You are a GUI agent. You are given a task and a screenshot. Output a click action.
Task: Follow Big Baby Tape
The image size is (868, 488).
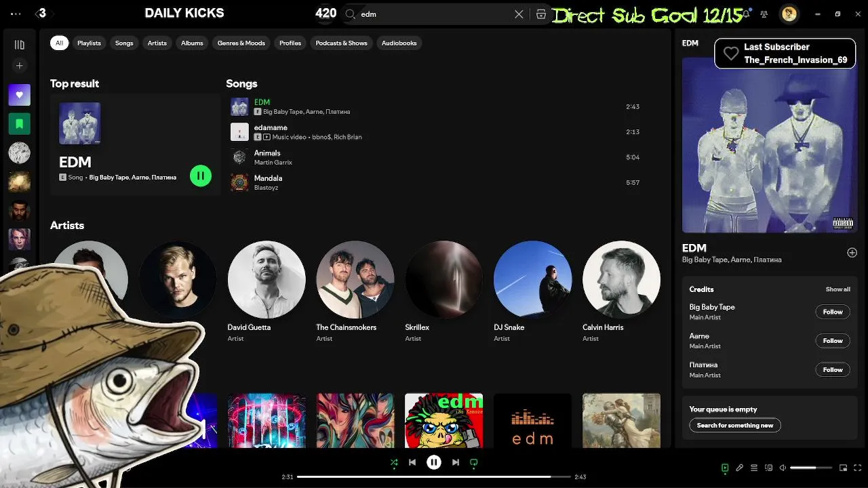pos(833,312)
